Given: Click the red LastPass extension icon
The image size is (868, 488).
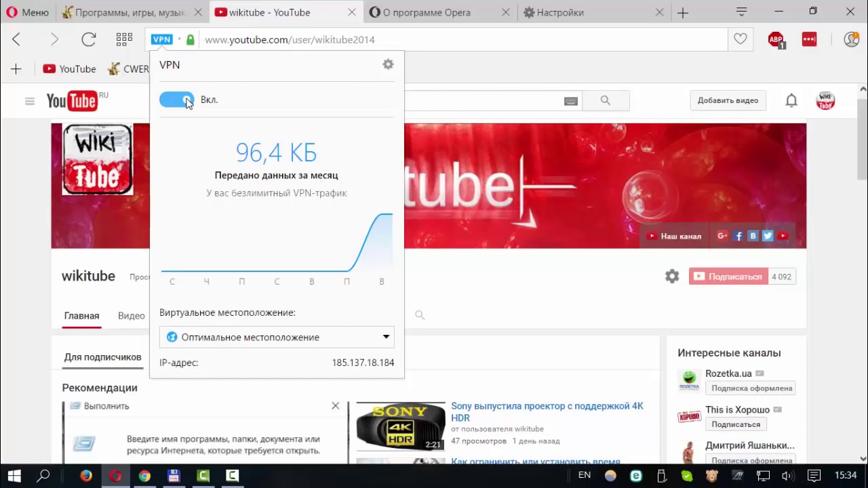Looking at the screenshot, I should pos(809,39).
